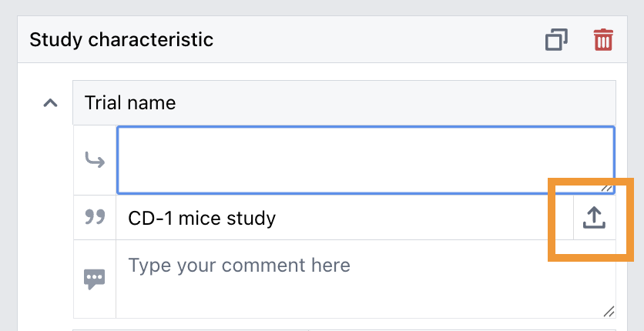The height and width of the screenshot is (331, 644).
Task: Click the curved arrow icon beside answer box
Action: click(x=95, y=160)
